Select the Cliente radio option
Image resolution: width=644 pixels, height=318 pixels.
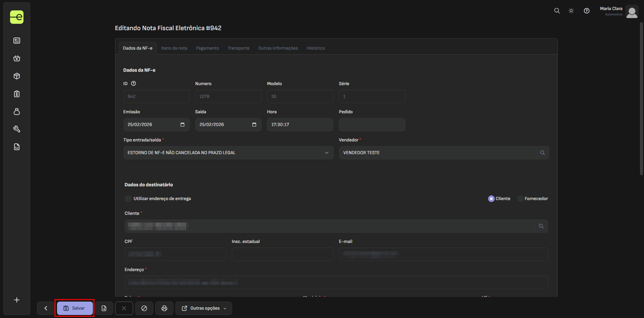tap(491, 199)
